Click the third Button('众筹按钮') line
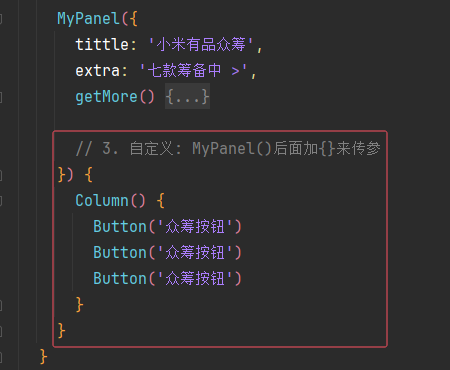The image size is (450, 370). click(167, 279)
